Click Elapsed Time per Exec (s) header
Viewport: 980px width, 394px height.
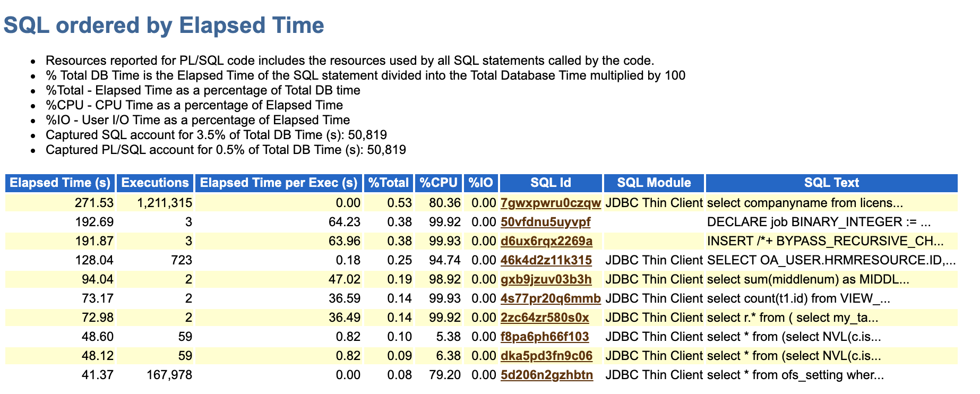click(x=279, y=183)
